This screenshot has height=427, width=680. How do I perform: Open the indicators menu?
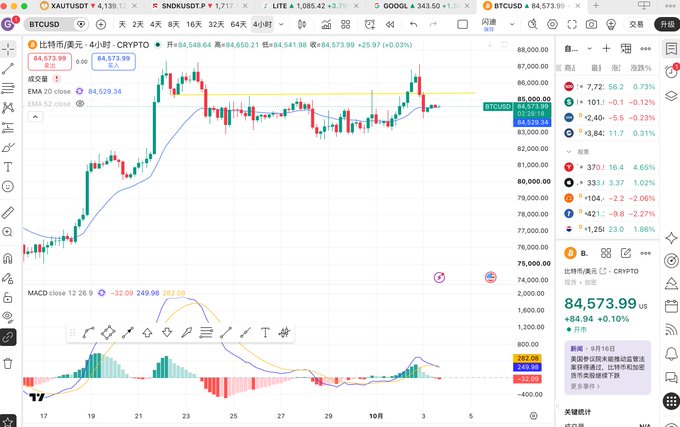click(326, 24)
